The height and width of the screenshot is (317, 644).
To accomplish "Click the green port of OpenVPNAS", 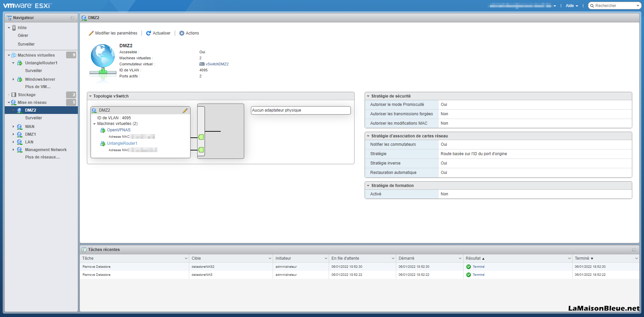I will point(201,137).
